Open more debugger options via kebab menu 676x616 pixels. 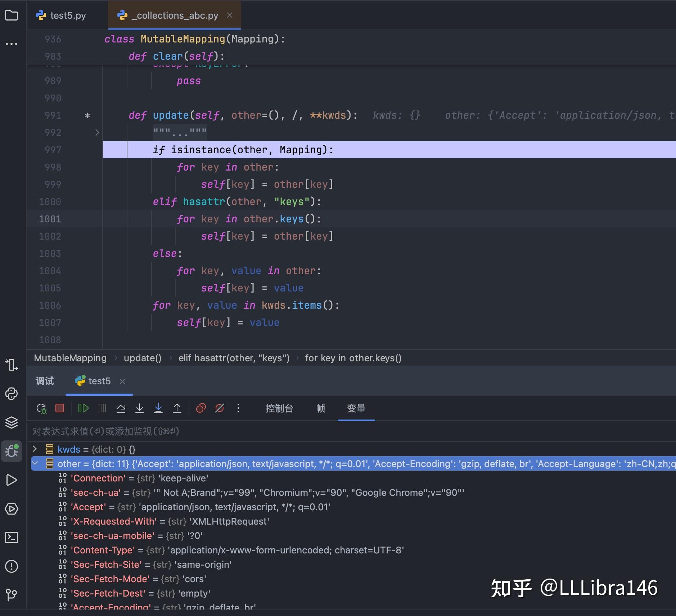238,408
